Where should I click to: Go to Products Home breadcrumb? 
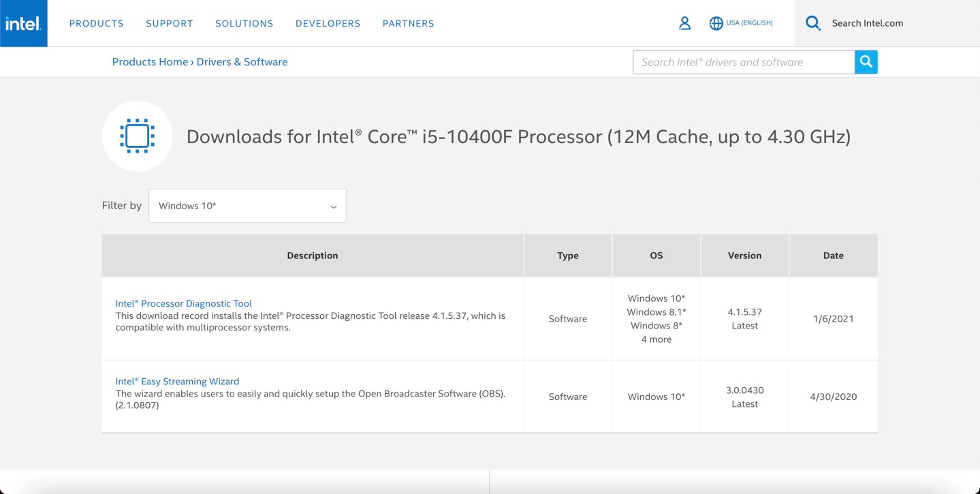click(150, 62)
